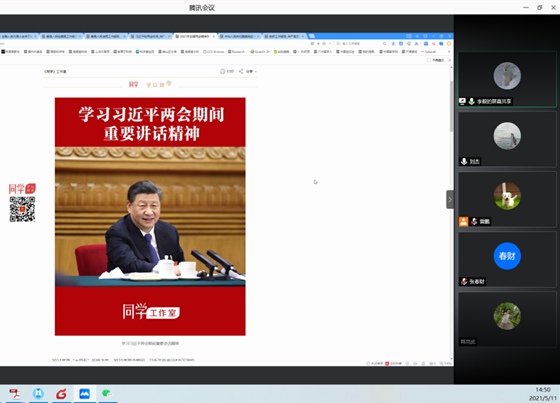The image size is (560, 403).
Task: Select the active 2021 两会 browser tab
Action: coord(195,36)
